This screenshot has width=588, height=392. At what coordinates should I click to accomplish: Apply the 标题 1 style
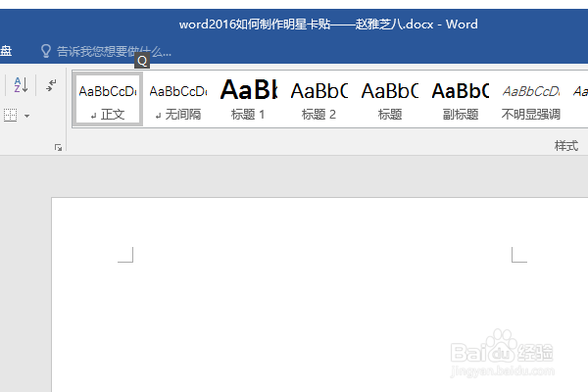coord(248,99)
